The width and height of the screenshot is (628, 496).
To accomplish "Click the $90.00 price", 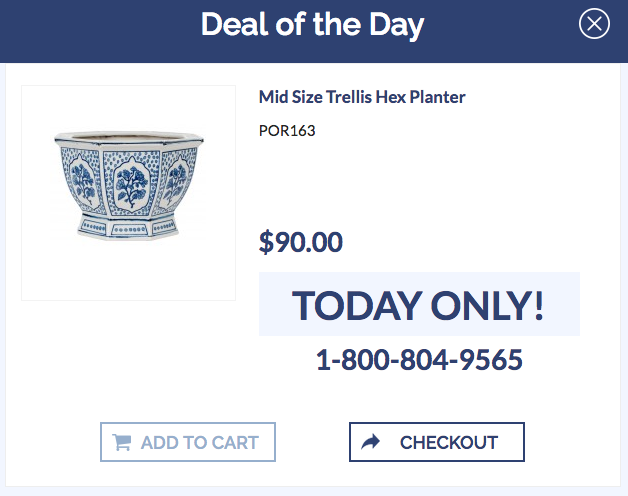I will 301,242.
